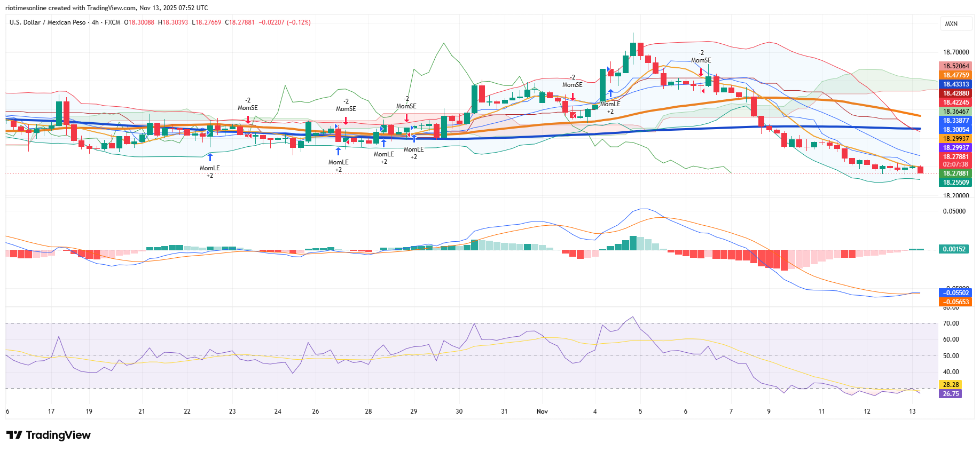Image resolution: width=980 pixels, height=451 pixels.
Task: Click the date label 11 on time axis
Action: 821,412
